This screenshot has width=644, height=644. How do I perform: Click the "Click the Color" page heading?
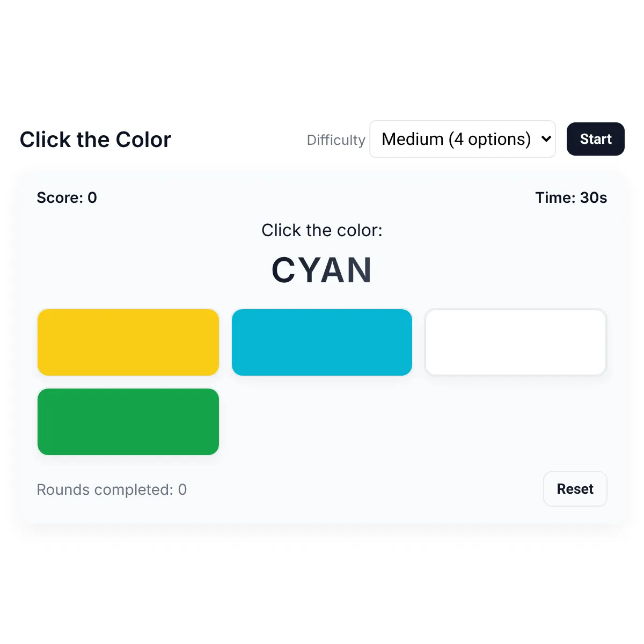pyautogui.click(x=96, y=140)
